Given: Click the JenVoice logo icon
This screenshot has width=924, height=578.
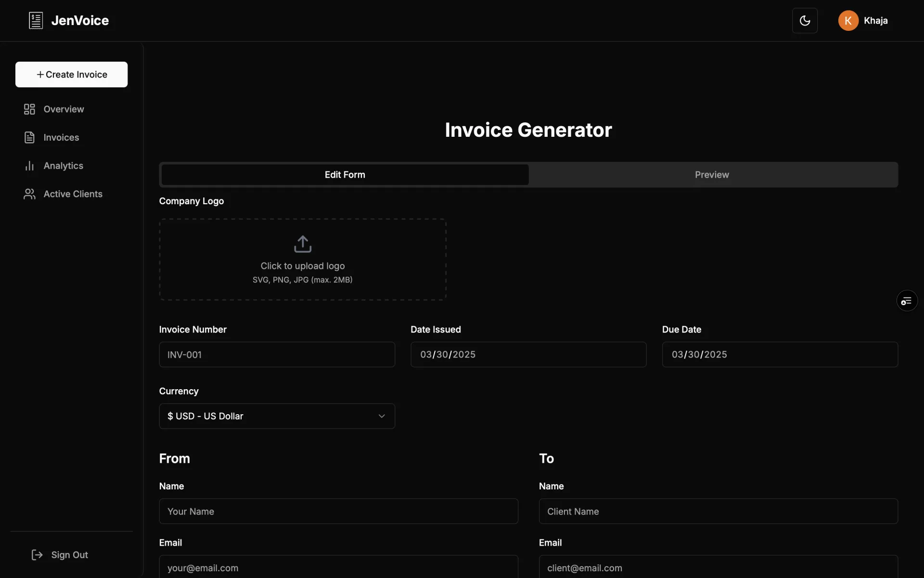Looking at the screenshot, I should tap(36, 21).
